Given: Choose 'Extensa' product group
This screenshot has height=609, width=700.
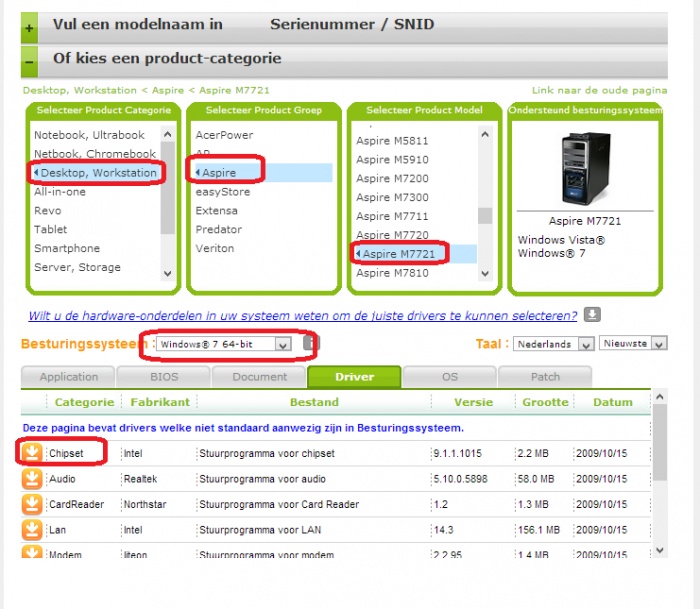Looking at the screenshot, I should click(217, 210).
